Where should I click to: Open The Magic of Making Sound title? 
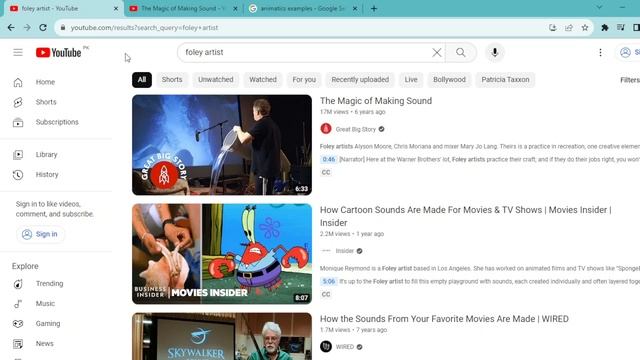376,101
